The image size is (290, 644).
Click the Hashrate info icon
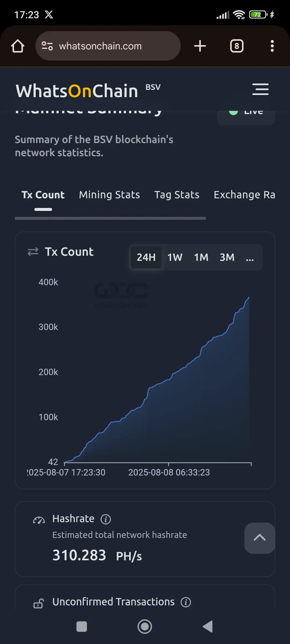(x=106, y=519)
